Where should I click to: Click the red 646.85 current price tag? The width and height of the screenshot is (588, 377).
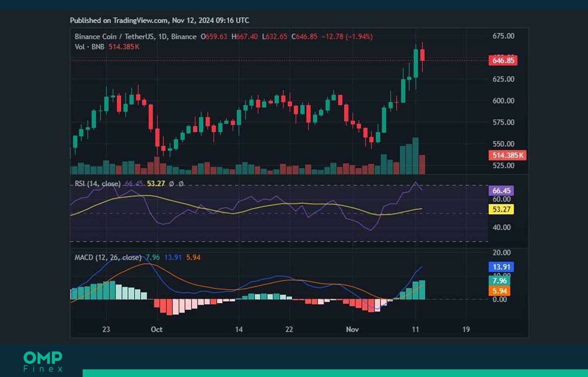point(503,60)
